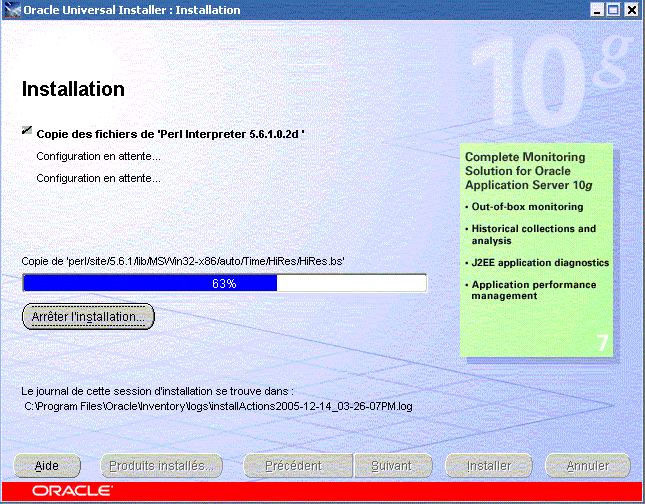645x504 pixels.
Task: Go back using the Précédent button
Action: click(x=293, y=466)
